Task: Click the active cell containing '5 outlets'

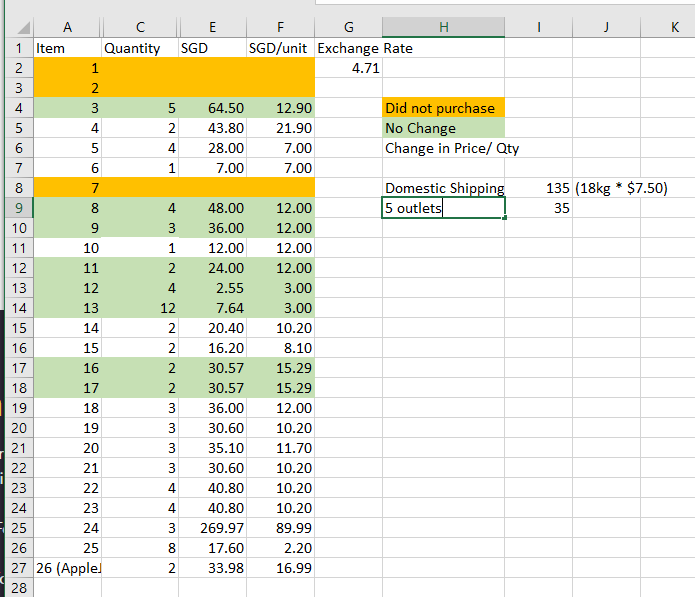Action: point(444,208)
